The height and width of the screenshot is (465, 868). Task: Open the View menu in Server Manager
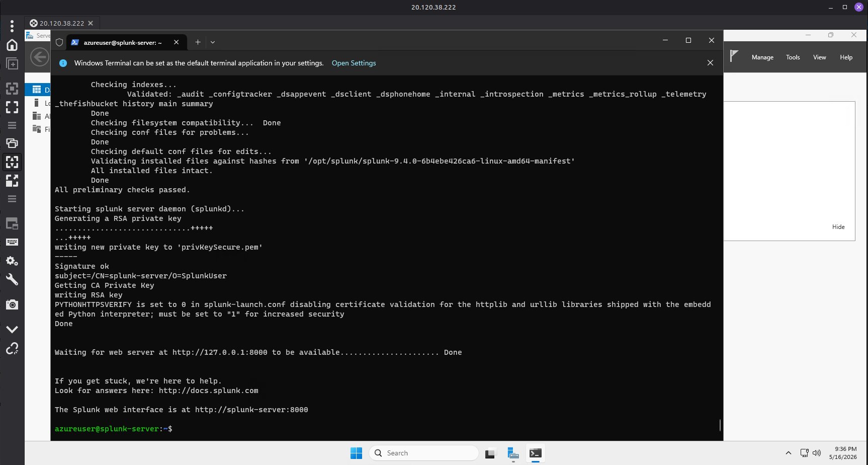click(820, 57)
